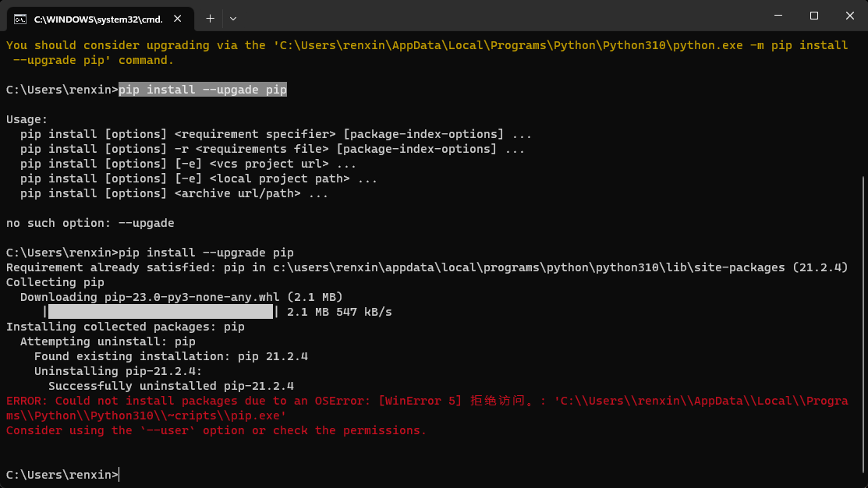The width and height of the screenshot is (868, 488).
Task: Click the 'Consider using the --user option' line
Action: coord(216,430)
